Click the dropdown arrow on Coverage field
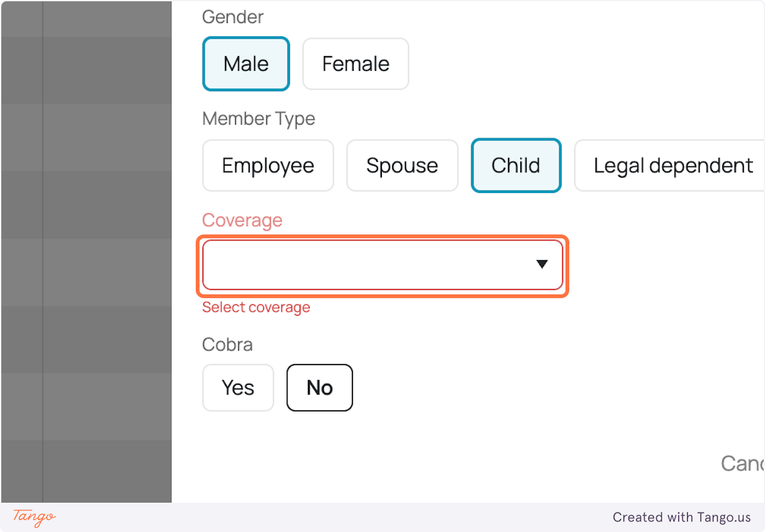Screen dimensions: 765x532 coord(542,264)
